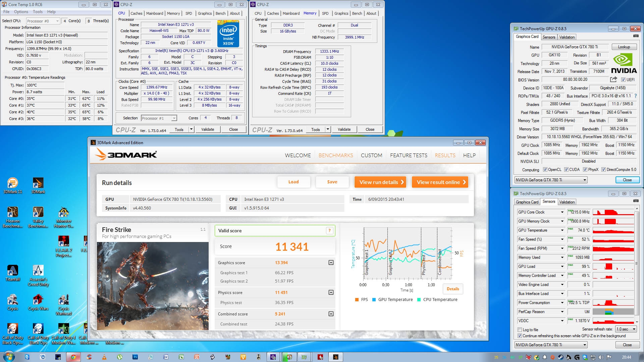
Task: Open Tools dropdown arrow in CPU-Z CPU window
Action: (x=191, y=129)
